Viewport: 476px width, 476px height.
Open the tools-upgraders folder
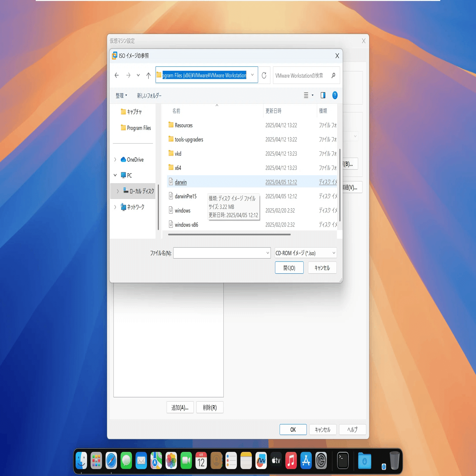(x=189, y=139)
